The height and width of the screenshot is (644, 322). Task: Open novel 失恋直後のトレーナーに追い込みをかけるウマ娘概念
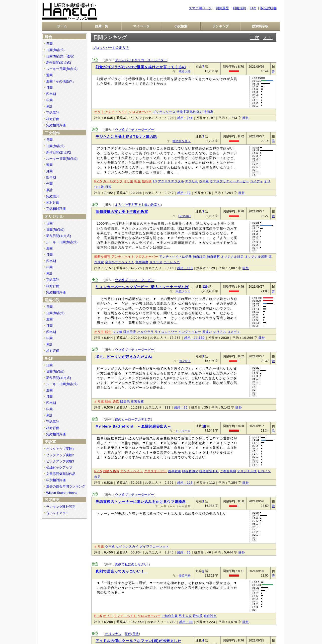pos(140,502)
